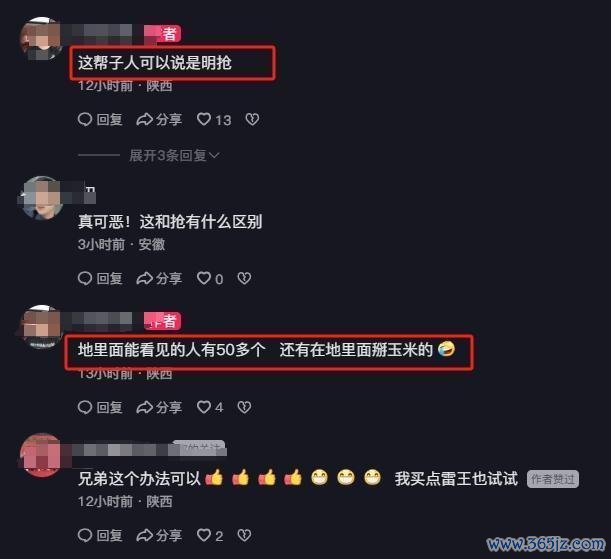Like the comment with 13 likes
The height and width of the screenshot is (559, 611).
coord(214,119)
